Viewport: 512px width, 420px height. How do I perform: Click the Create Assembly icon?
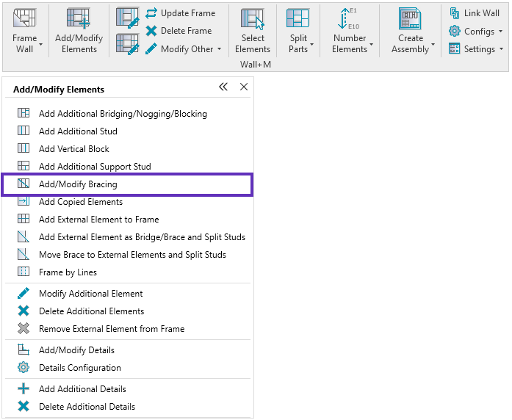coord(410,19)
